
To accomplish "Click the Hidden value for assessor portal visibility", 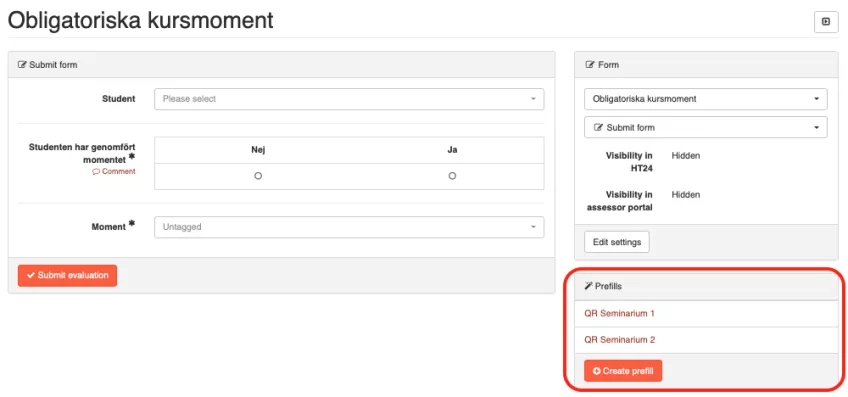I will tap(686, 195).
